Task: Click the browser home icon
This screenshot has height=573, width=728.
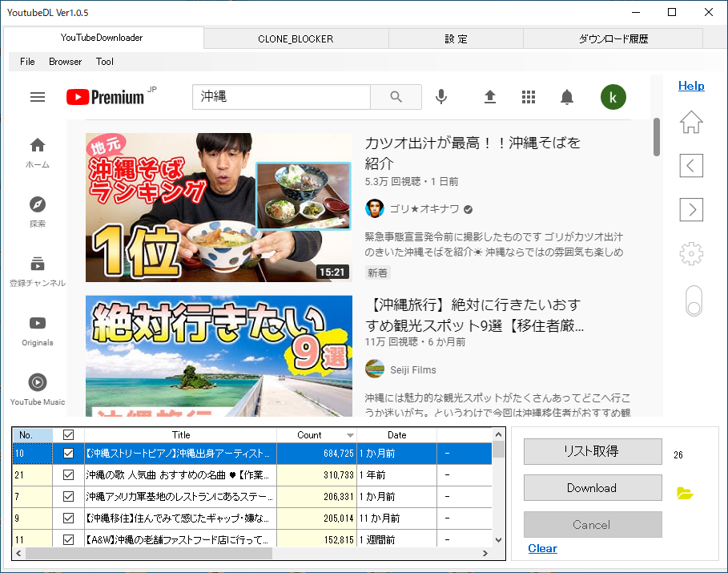Action: click(x=691, y=123)
